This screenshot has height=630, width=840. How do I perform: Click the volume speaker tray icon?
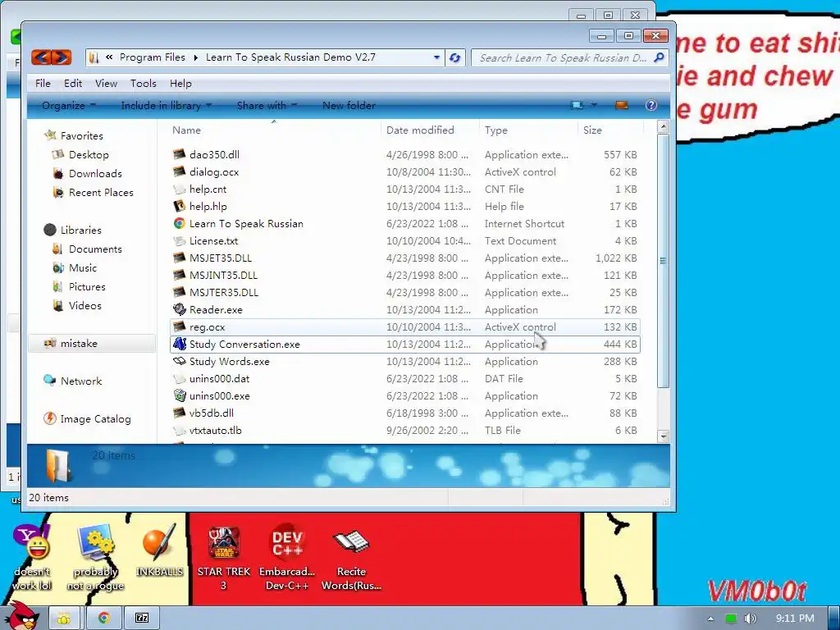[751, 619]
